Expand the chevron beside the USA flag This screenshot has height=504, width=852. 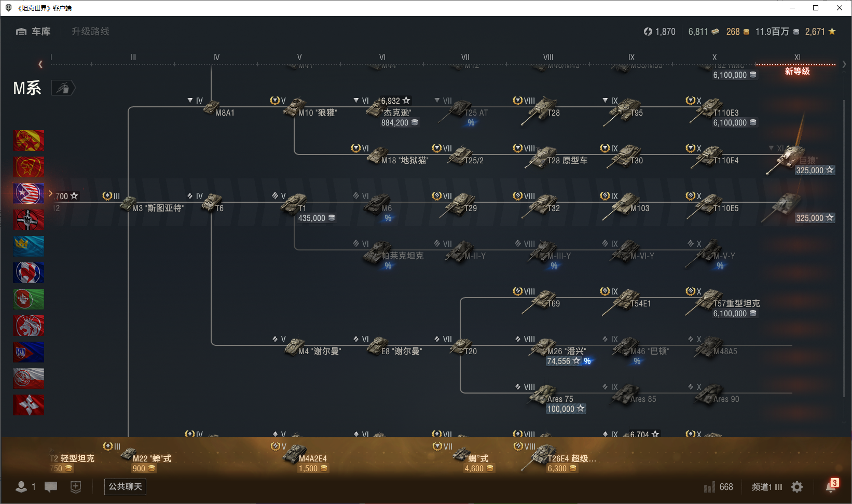click(50, 193)
